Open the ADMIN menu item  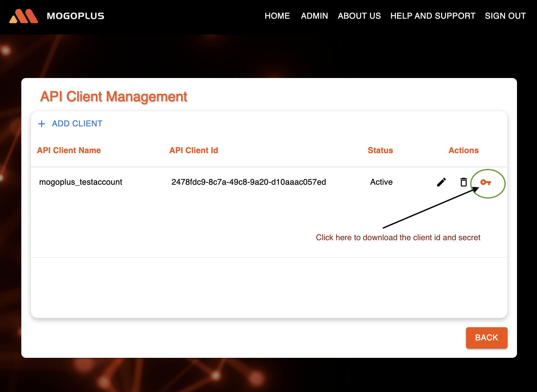click(314, 16)
